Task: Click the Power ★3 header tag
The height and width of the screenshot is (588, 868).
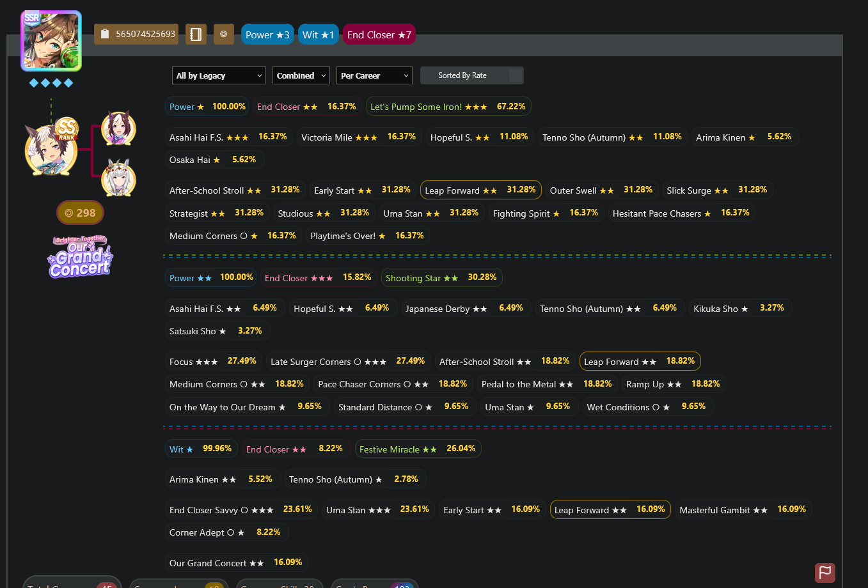Action: (x=267, y=35)
